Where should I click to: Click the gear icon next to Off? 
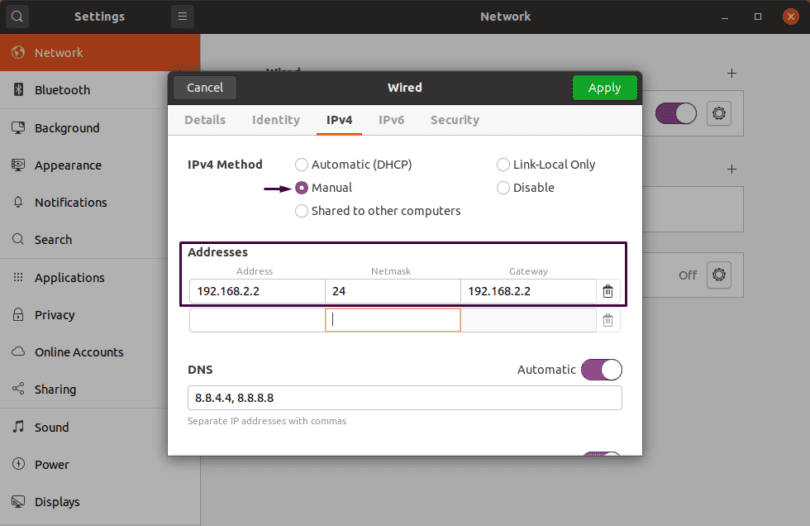coord(717,275)
